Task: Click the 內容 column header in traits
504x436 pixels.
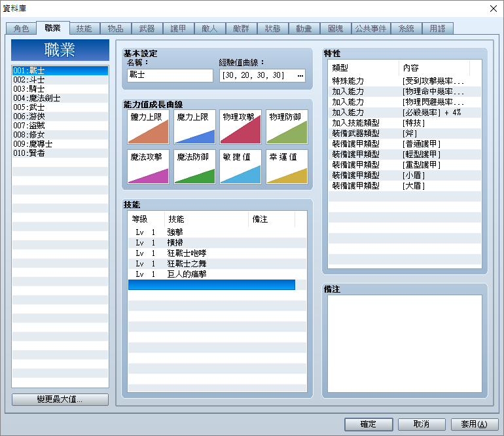Action: click(x=434, y=68)
